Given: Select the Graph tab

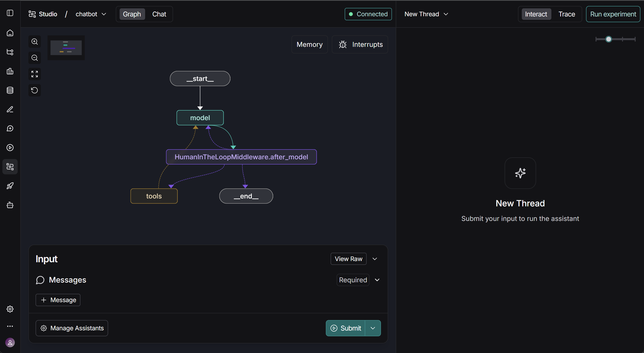Looking at the screenshot, I should [x=132, y=14].
